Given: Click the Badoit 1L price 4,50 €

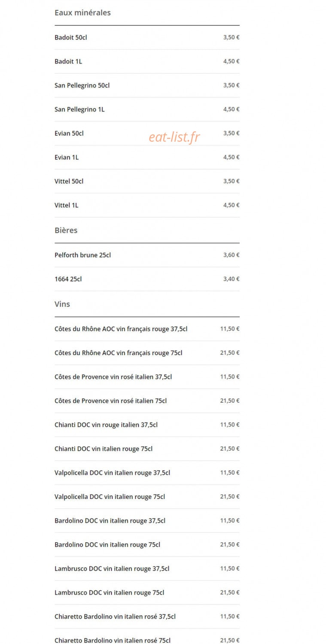Looking at the screenshot, I should coord(231,61).
